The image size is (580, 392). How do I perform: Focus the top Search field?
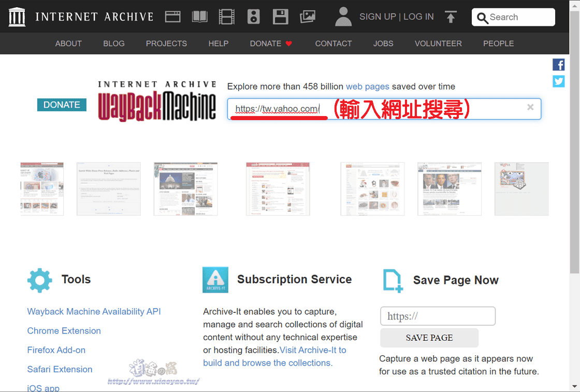513,17
